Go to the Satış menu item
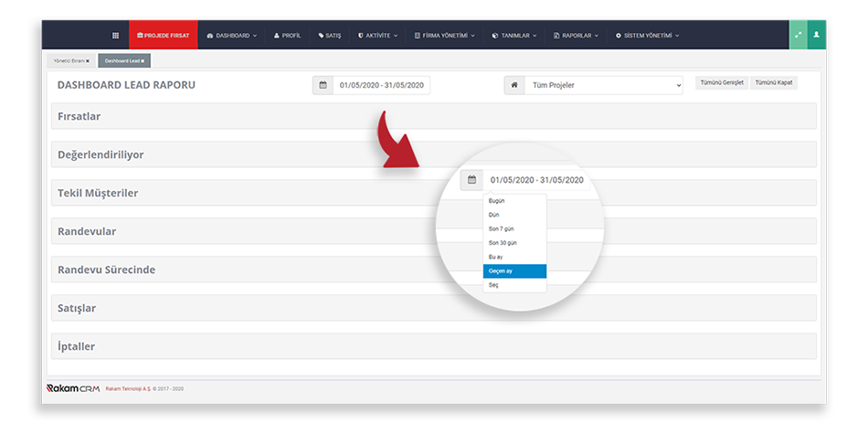The width and height of the screenshot is (868, 424). click(330, 35)
